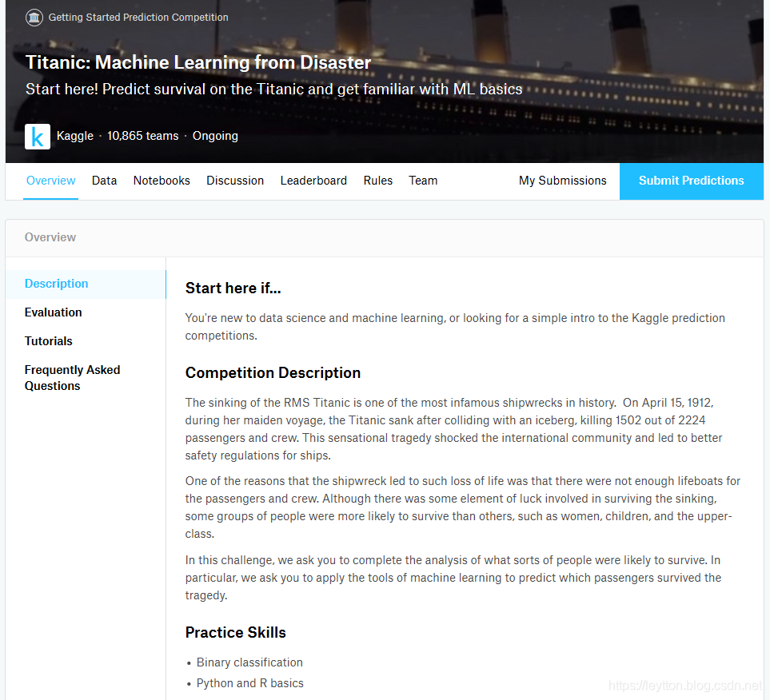
Task: Click the 'Start here! Predict survival' subtitle
Action: 274,89
